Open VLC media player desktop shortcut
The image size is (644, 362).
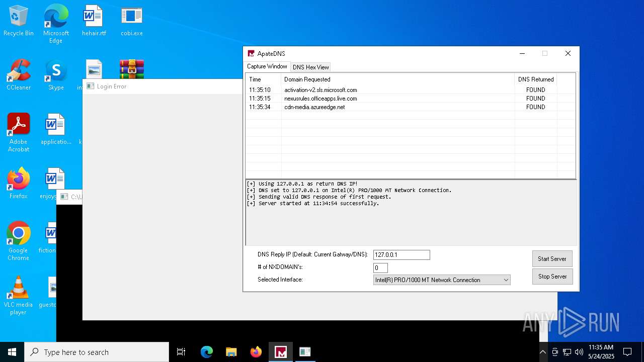pyautogui.click(x=19, y=296)
